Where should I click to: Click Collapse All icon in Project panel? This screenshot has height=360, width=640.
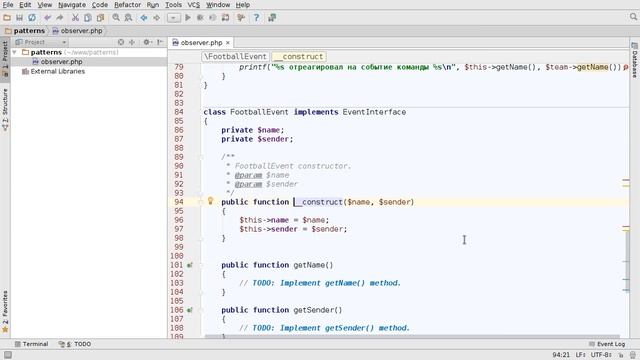132,42
